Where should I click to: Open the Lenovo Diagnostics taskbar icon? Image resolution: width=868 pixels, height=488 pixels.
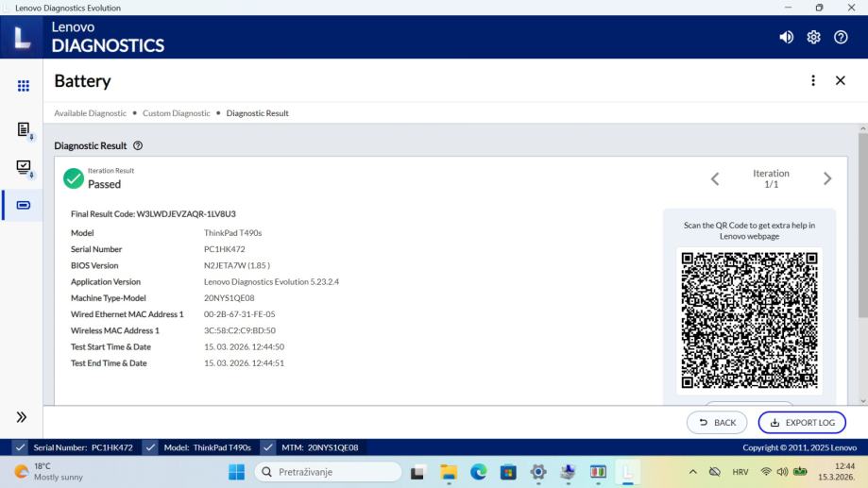coord(628,472)
